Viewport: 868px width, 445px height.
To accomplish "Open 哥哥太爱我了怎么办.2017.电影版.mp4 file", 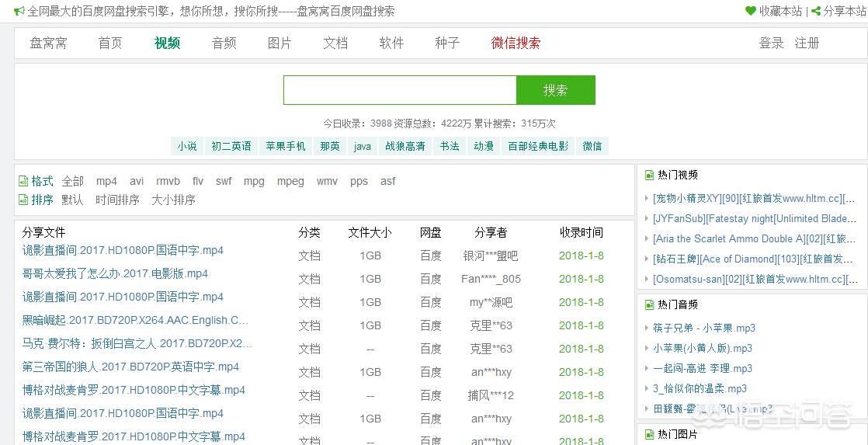I will pyautogui.click(x=115, y=273).
